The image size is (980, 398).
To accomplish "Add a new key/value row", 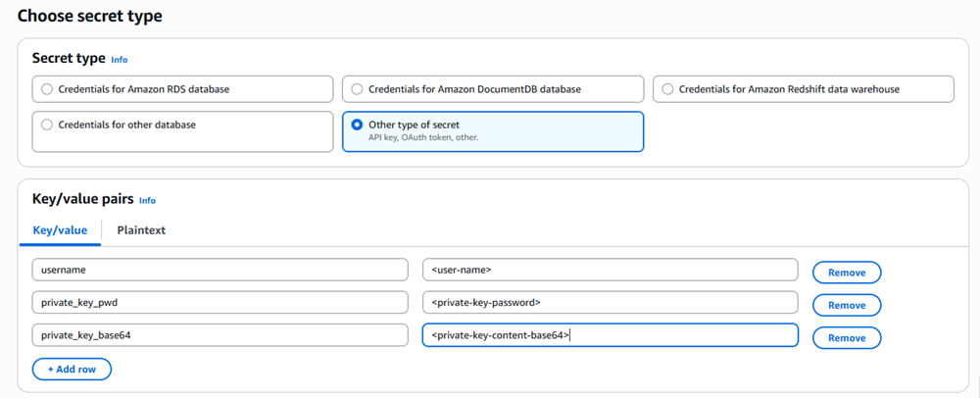I will tap(72, 370).
